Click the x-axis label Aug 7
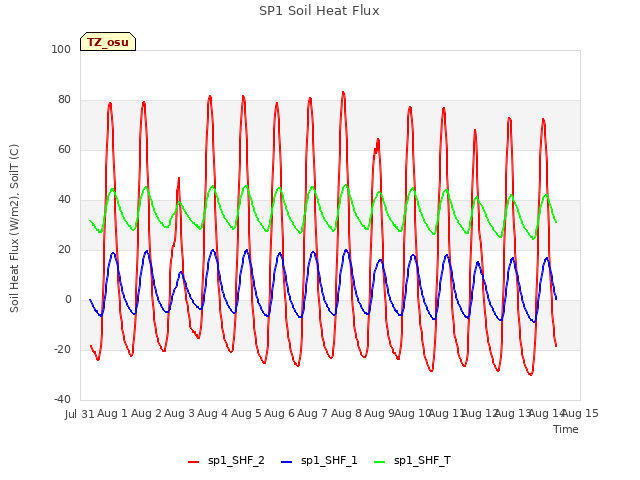This screenshot has height=480, width=640. tap(312, 413)
